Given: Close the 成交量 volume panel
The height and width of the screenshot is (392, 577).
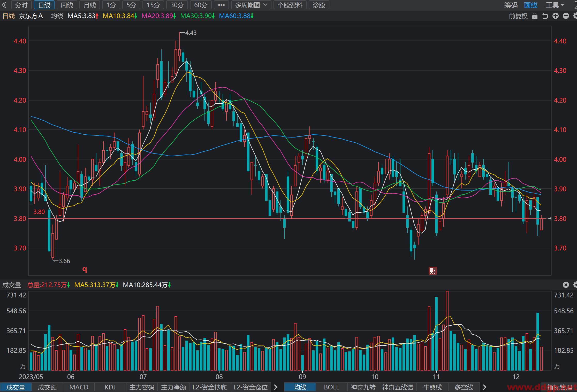Looking at the screenshot, I should click(566, 285).
